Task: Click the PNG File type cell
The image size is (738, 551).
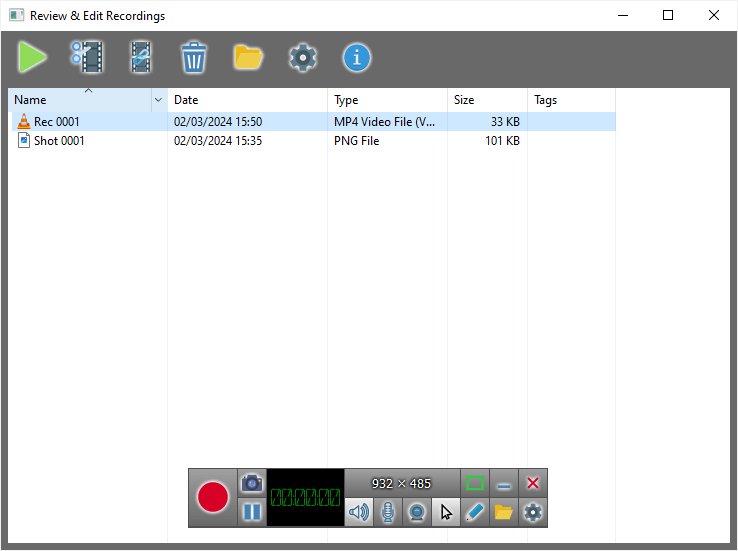Action: tap(356, 141)
